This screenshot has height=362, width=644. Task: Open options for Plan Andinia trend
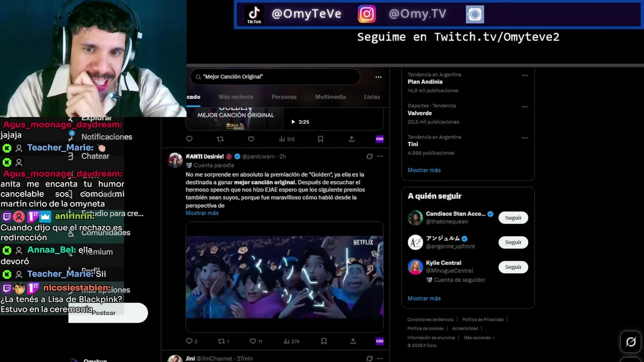point(525,75)
